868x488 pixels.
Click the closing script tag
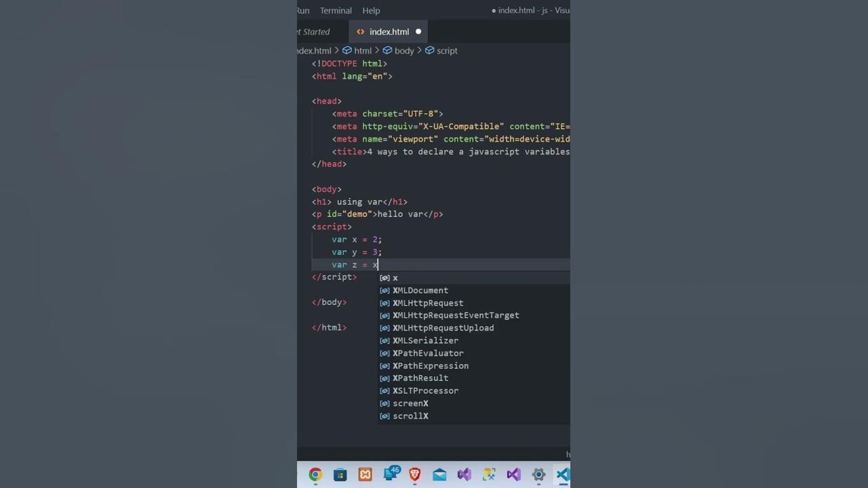[x=334, y=277]
